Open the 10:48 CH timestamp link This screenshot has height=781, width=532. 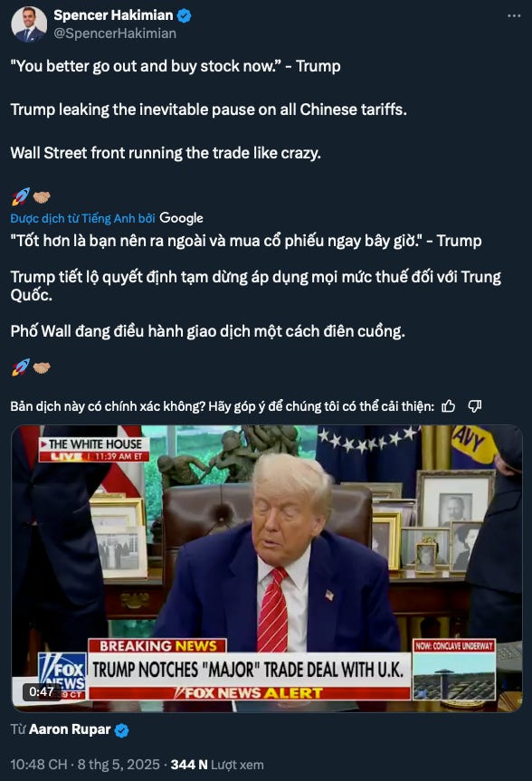coord(39,765)
